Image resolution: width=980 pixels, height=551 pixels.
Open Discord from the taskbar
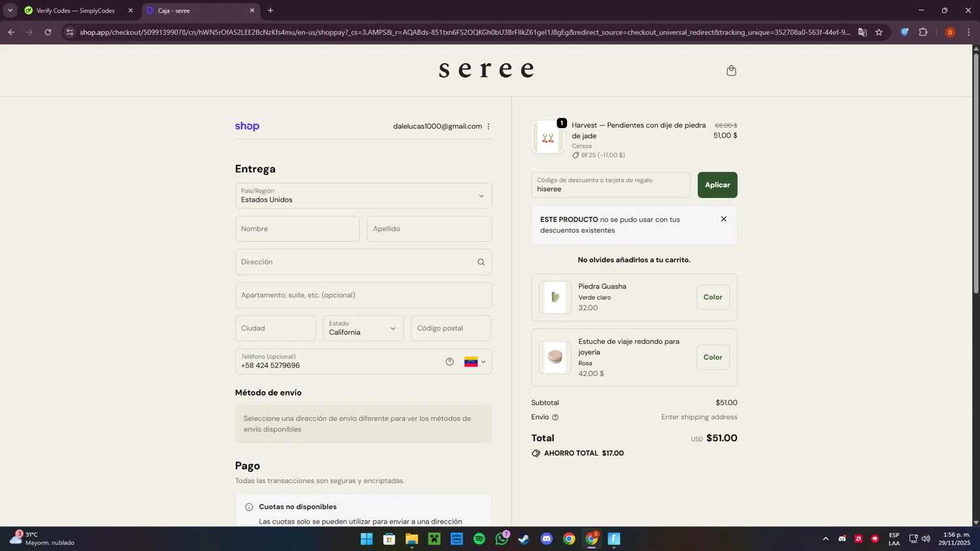(547, 539)
